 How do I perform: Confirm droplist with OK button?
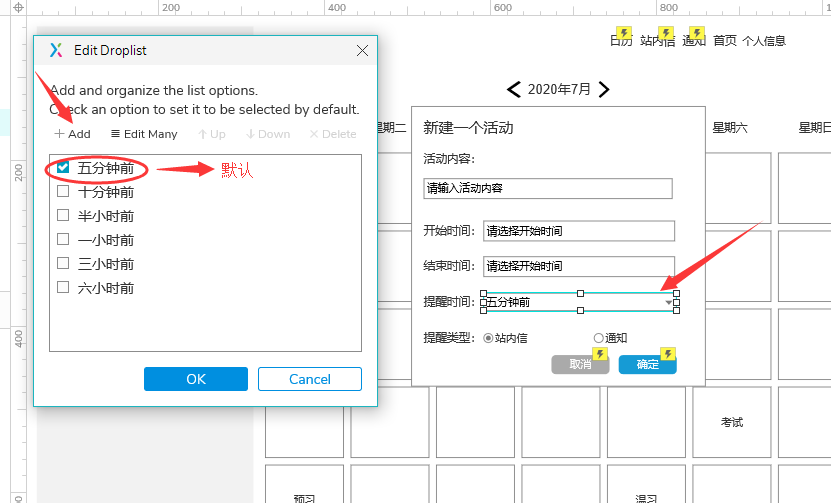click(196, 379)
